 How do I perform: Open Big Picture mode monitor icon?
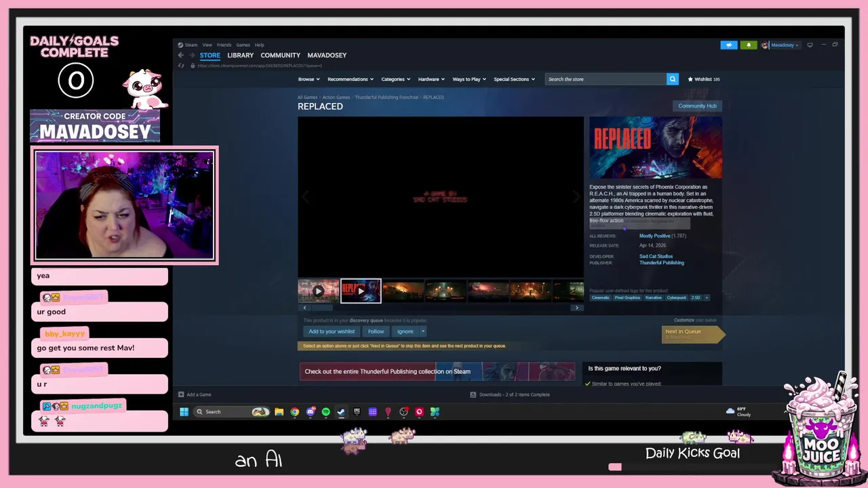tap(810, 45)
